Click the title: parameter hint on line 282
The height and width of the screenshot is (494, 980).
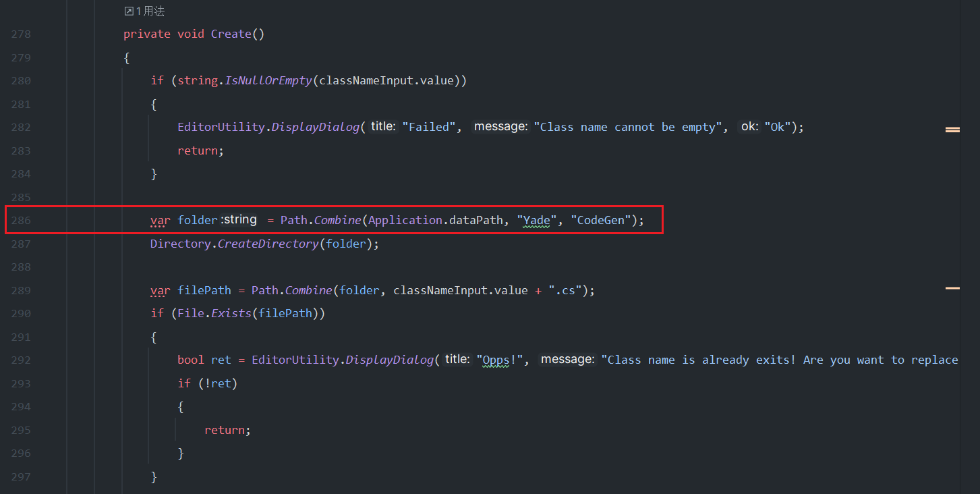382,127
